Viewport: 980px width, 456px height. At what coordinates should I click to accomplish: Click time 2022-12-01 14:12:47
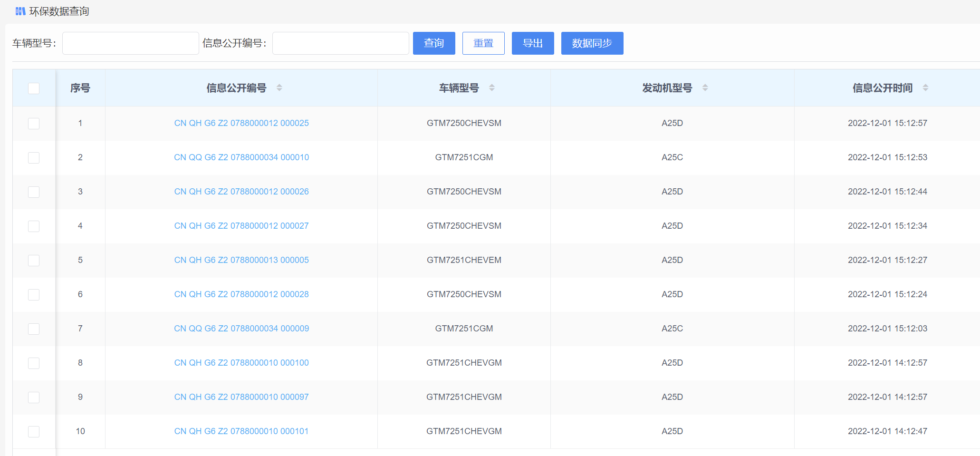point(887,431)
